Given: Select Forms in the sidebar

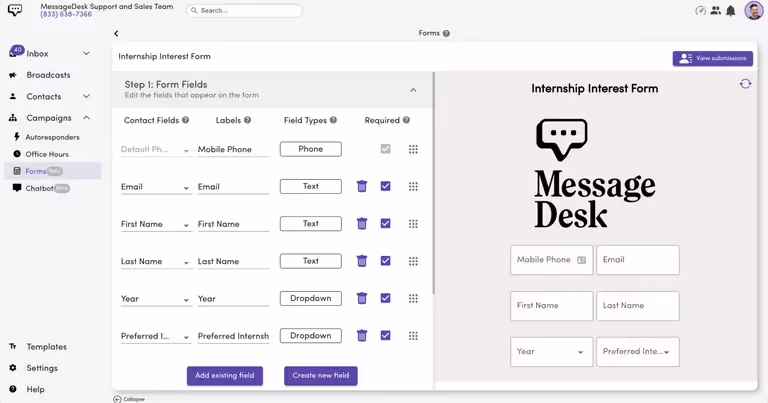Looking at the screenshot, I should coord(52,171).
